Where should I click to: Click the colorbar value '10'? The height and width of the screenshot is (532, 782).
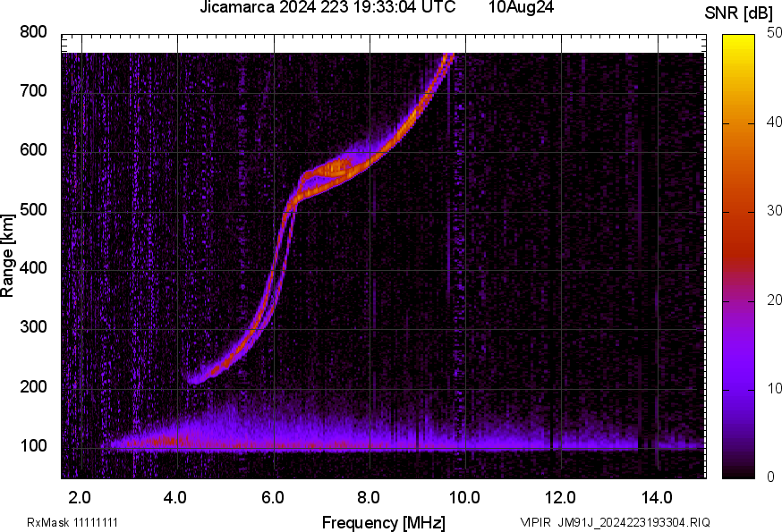(x=774, y=388)
